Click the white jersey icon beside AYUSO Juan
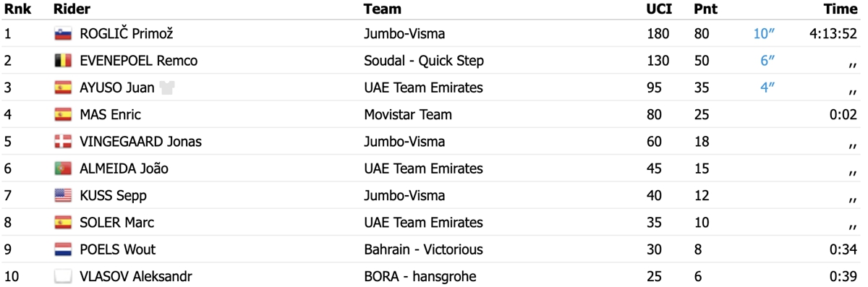This screenshot has width=868, height=287. (x=169, y=87)
